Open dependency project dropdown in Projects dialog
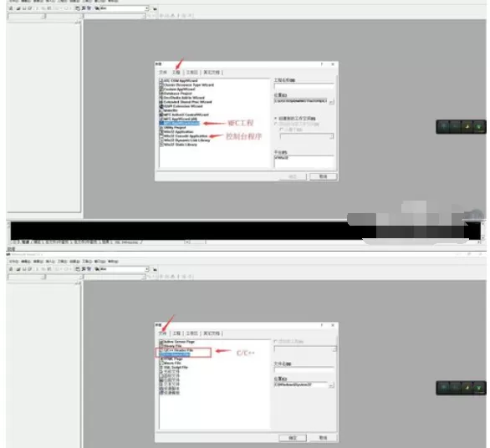Viewport: 490px width, 448px height. pyautogui.click(x=332, y=136)
